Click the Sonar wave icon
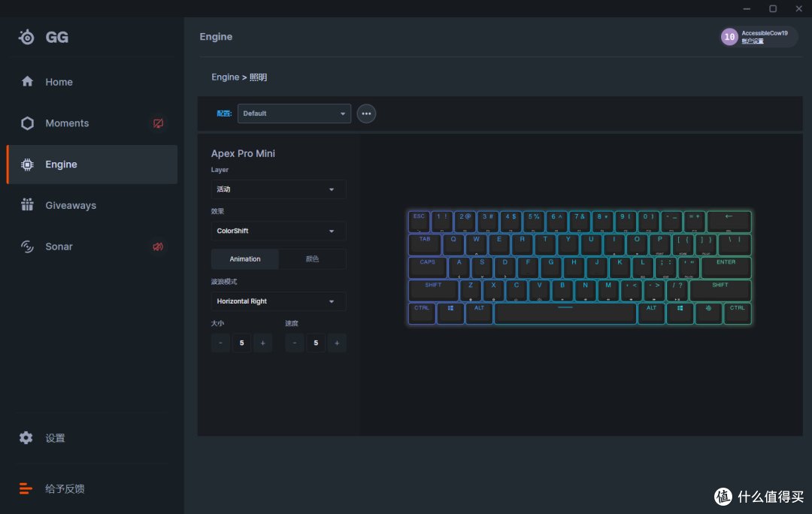The width and height of the screenshot is (812, 514). (x=28, y=246)
